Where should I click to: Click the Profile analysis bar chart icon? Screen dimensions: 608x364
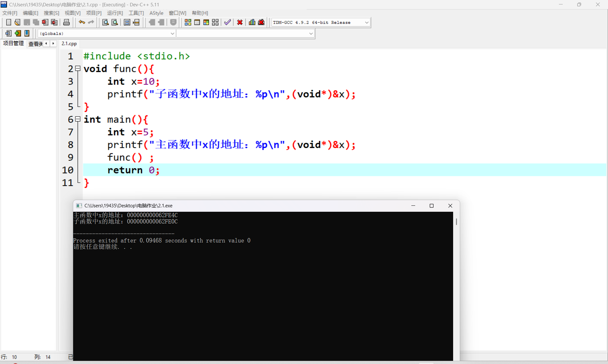(x=252, y=22)
